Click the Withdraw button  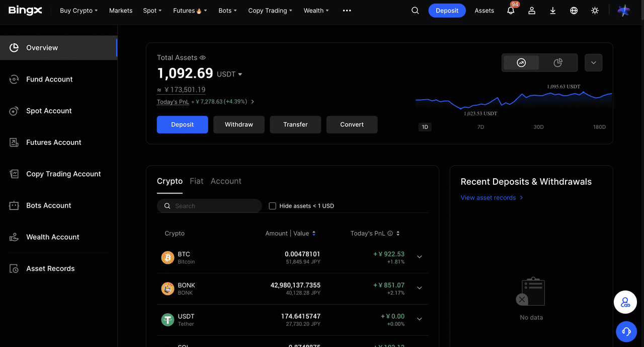coord(239,124)
